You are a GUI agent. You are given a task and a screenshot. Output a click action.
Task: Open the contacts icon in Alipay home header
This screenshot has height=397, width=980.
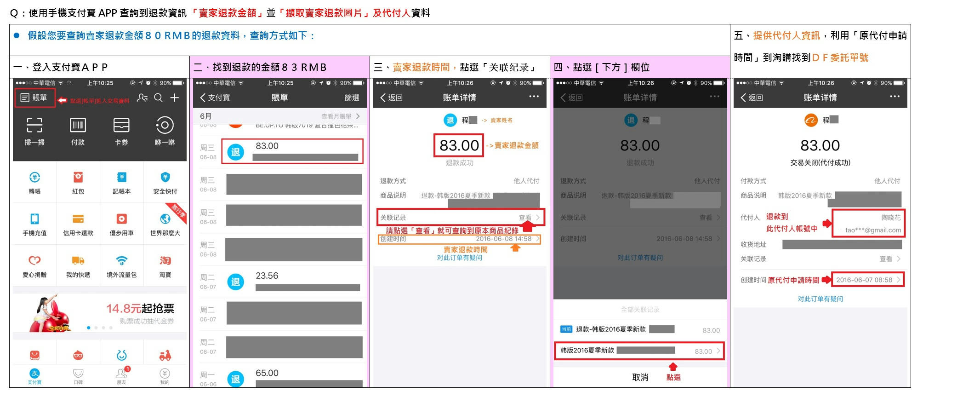pos(142,98)
